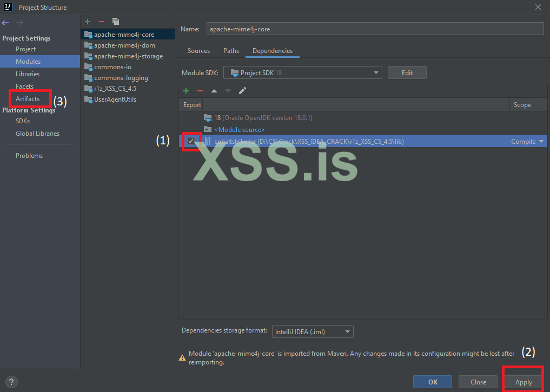Move the dependency up with the up arrow
The width and height of the screenshot is (550, 392).
(214, 91)
